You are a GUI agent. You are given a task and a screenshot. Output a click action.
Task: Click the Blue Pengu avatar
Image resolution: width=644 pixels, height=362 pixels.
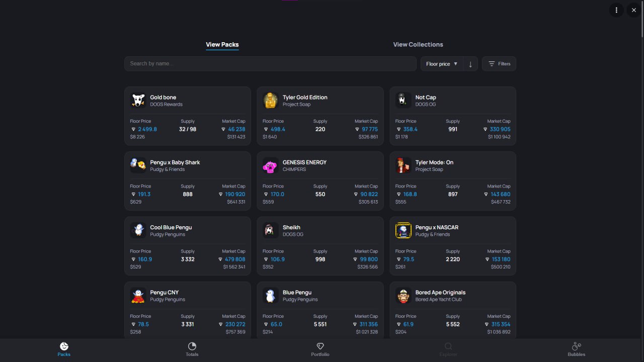271,295
